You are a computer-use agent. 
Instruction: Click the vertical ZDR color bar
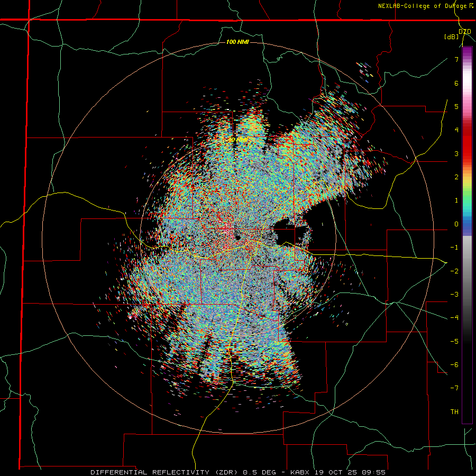click(467, 235)
